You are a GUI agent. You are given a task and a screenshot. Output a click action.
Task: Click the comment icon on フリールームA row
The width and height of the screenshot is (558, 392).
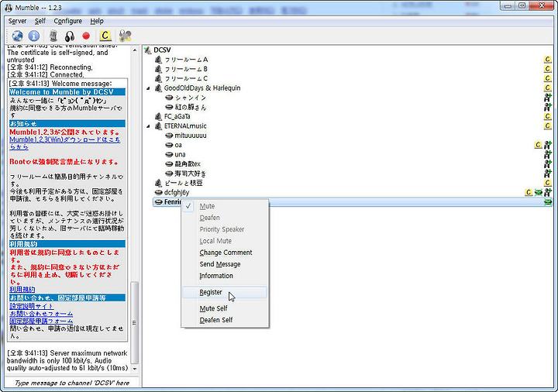[548, 60]
